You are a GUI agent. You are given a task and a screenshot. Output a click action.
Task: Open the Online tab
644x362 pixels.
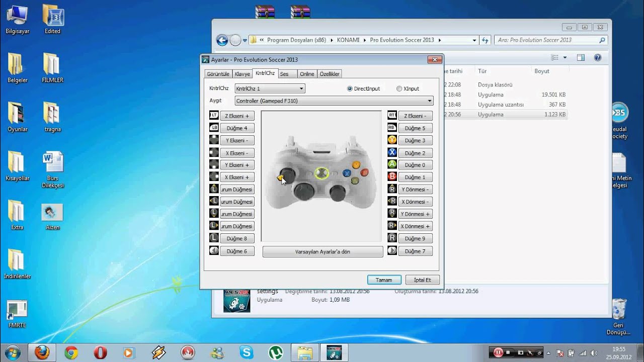pyautogui.click(x=307, y=74)
